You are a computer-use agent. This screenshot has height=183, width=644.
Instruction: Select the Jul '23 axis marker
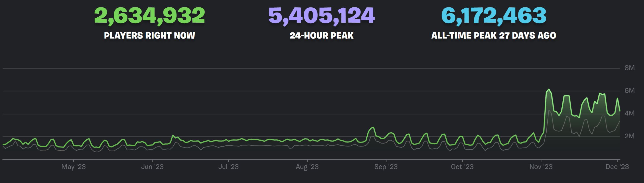[x=228, y=167]
